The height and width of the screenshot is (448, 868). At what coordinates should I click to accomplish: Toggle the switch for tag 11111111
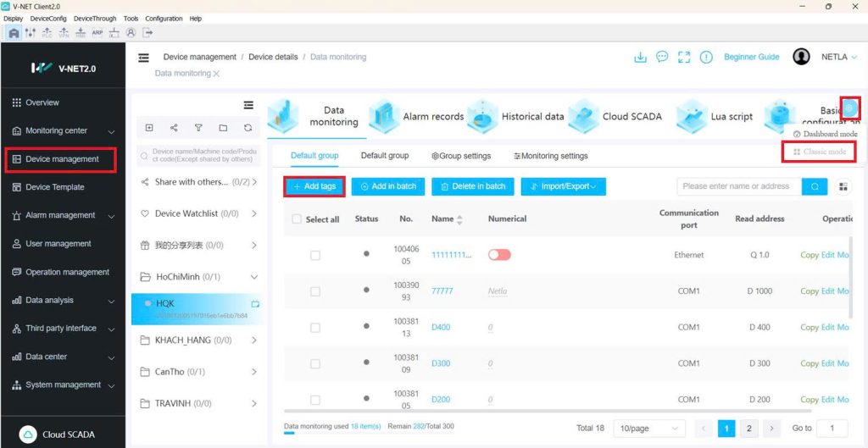[499, 255]
